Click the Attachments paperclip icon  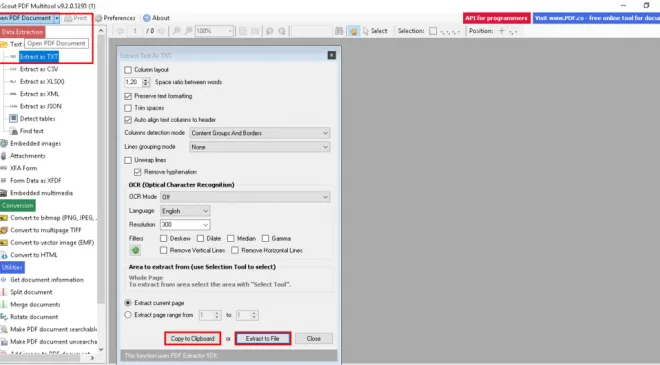pyautogui.click(x=4, y=156)
